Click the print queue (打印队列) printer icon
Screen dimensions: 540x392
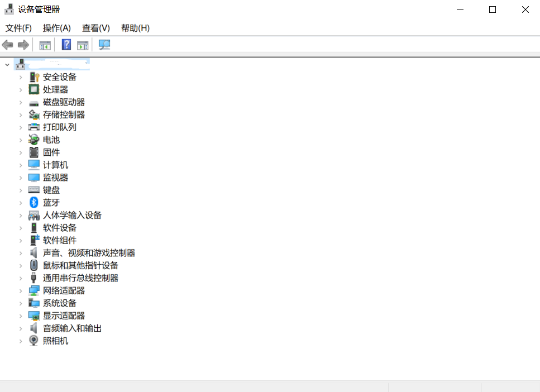click(34, 127)
